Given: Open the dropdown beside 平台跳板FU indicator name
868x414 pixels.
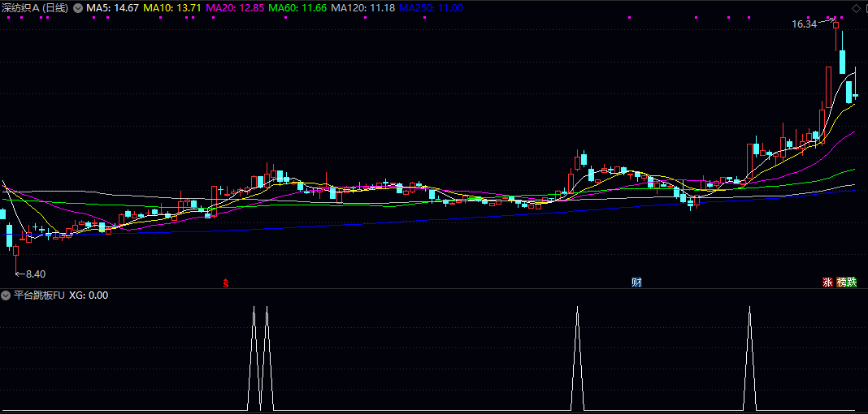Looking at the screenshot, I should tap(7, 295).
